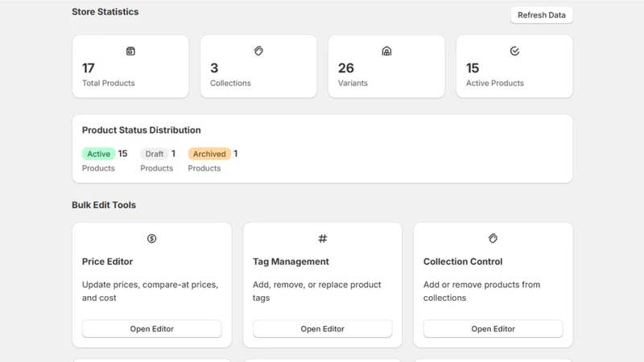
Task: Click the Collection Control title
Action: pyautogui.click(x=463, y=261)
